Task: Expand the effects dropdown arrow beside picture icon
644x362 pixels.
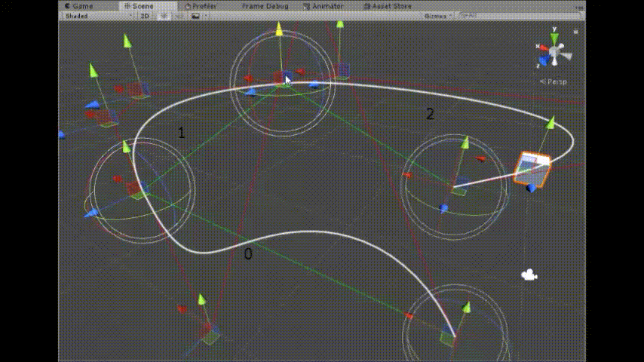Action: click(x=206, y=16)
